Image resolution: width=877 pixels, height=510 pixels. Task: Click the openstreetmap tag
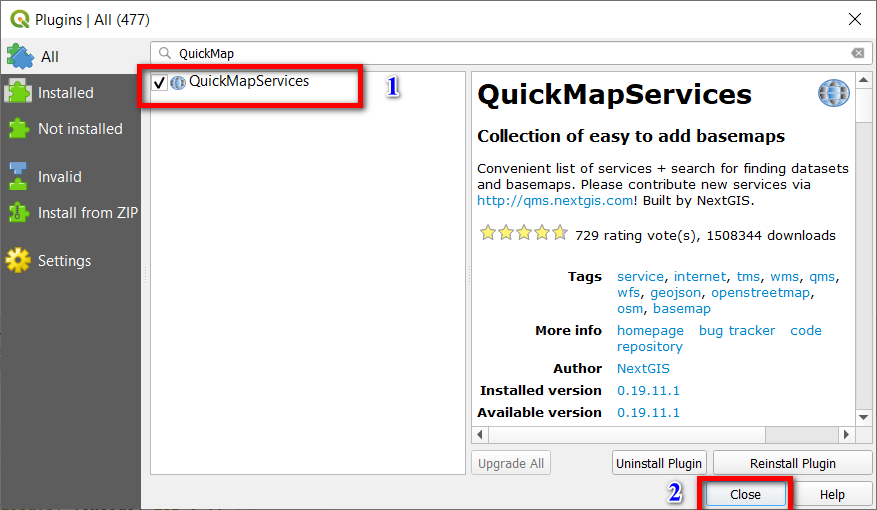760,293
